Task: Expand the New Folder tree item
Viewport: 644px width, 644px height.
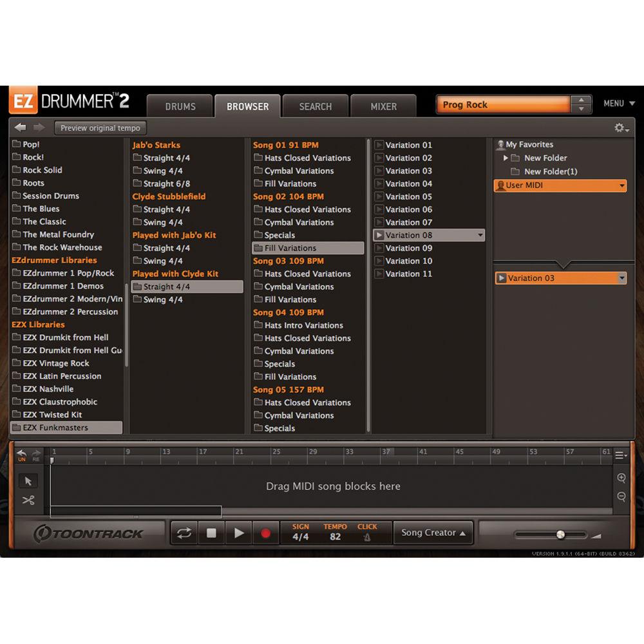Action: 506,158
